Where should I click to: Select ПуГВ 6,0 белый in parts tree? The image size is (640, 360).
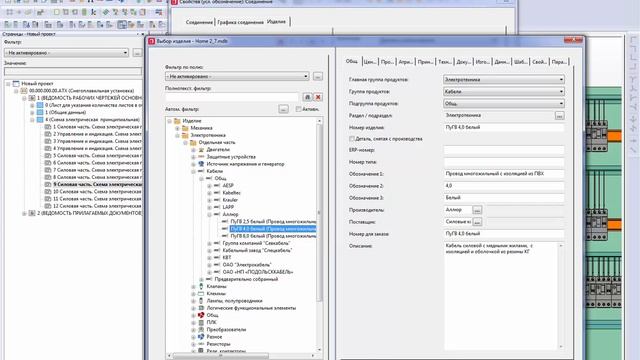pyautogui.click(x=273, y=236)
